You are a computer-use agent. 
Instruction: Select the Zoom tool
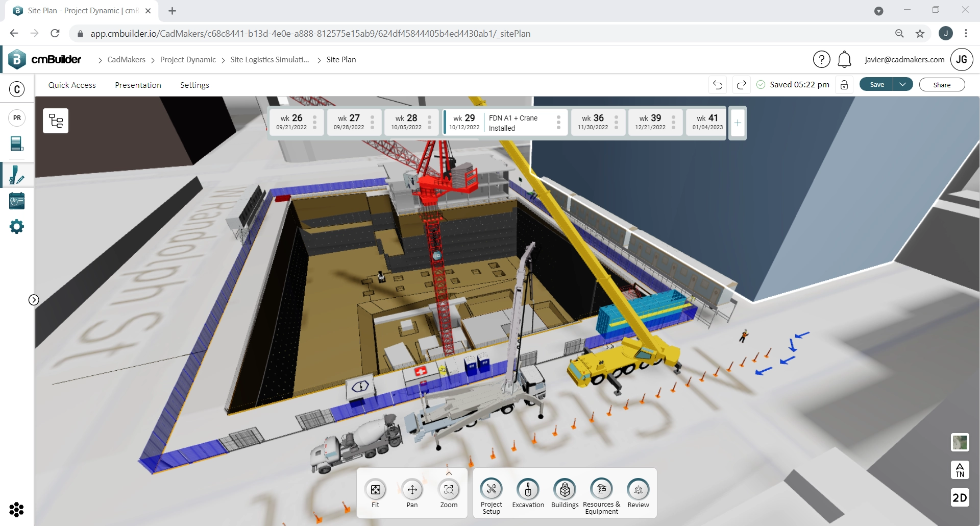(449, 490)
